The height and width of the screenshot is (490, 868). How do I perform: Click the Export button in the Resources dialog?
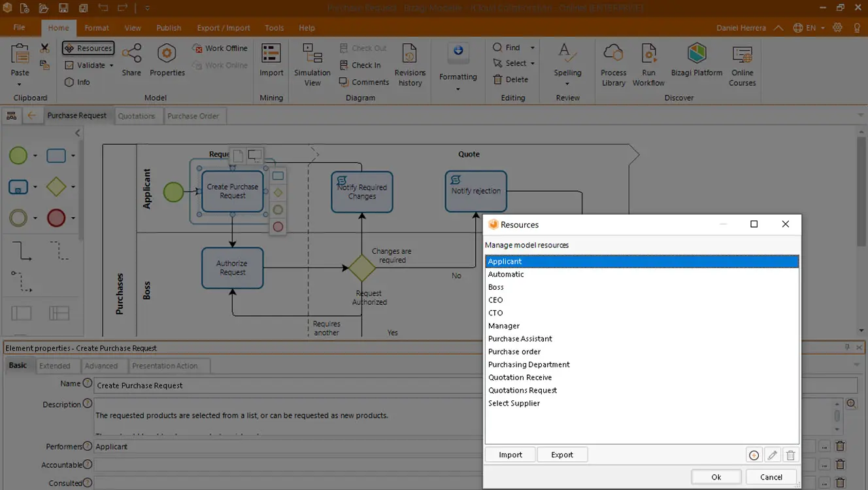(x=562, y=455)
